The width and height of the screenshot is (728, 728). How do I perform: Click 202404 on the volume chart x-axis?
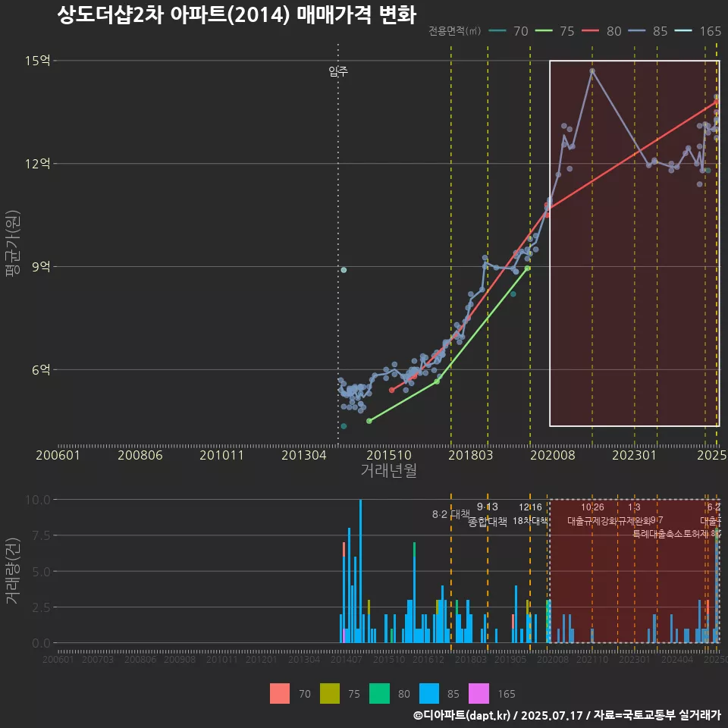pos(677,659)
